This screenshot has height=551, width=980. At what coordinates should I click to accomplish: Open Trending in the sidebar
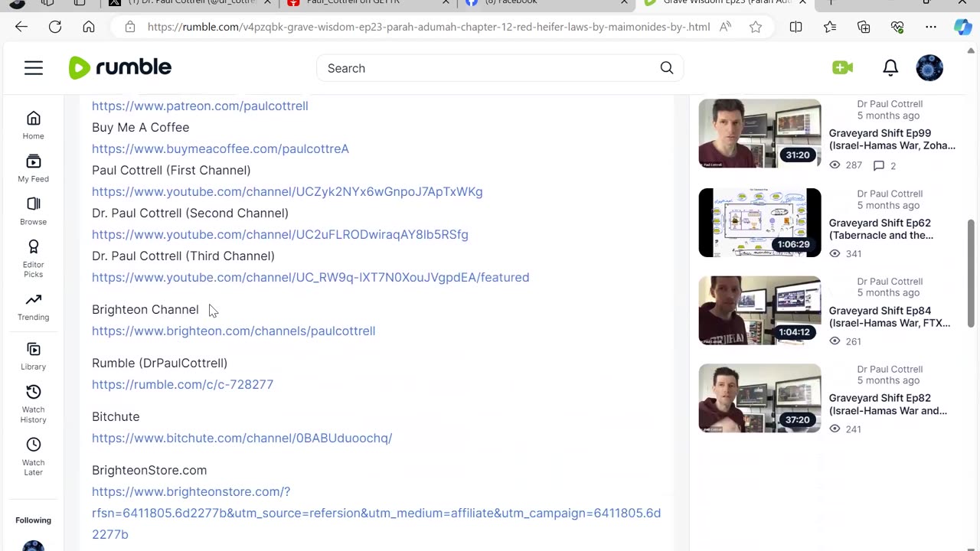[33, 307]
